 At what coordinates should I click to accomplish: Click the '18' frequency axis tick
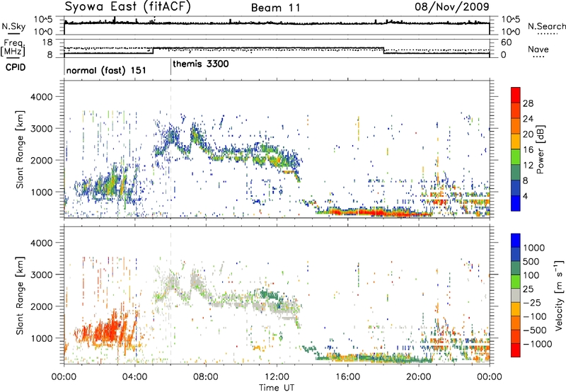pos(47,42)
